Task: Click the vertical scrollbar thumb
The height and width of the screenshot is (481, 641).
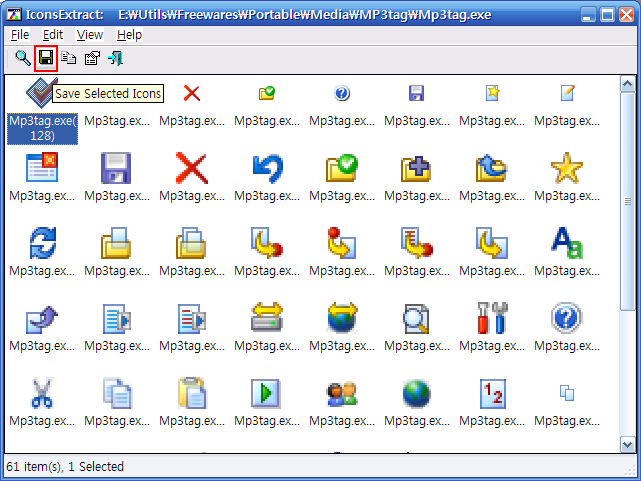Action: coord(628,201)
